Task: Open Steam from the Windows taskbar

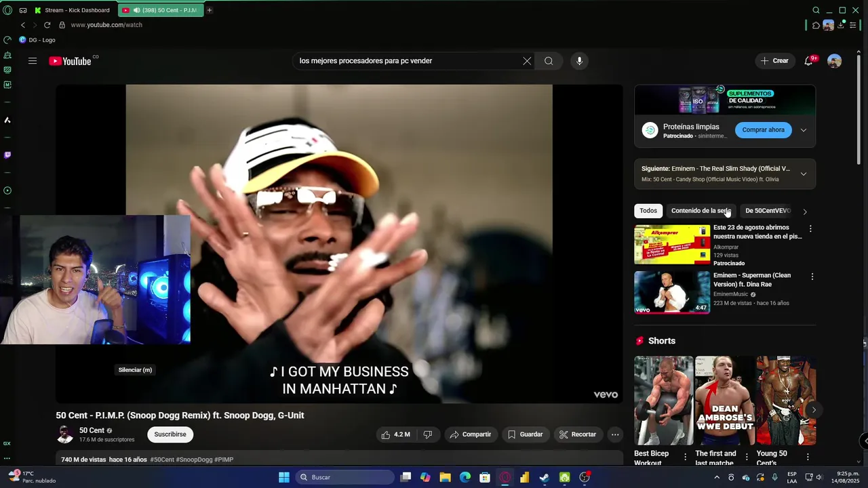Action: coord(544,477)
